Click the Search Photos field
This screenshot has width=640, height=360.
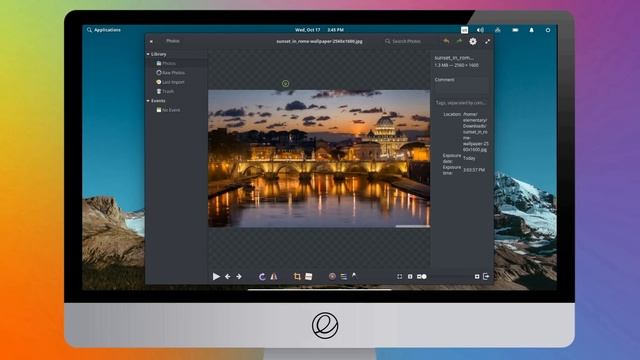(x=407, y=41)
